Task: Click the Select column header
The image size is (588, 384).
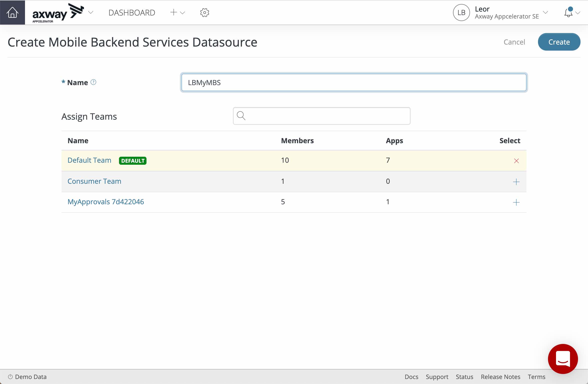Action: (x=510, y=140)
